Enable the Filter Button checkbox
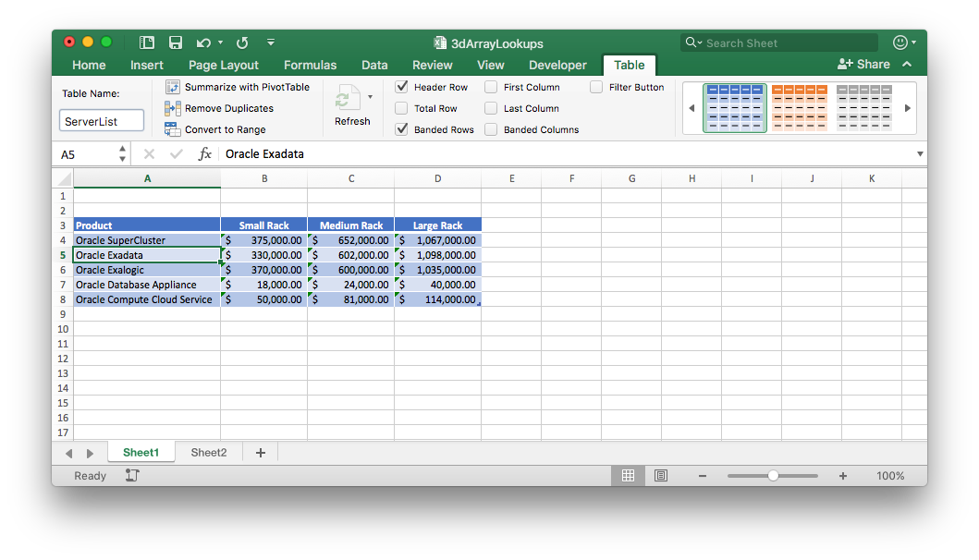Viewport: 979px width, 560px height. [596, 87]
